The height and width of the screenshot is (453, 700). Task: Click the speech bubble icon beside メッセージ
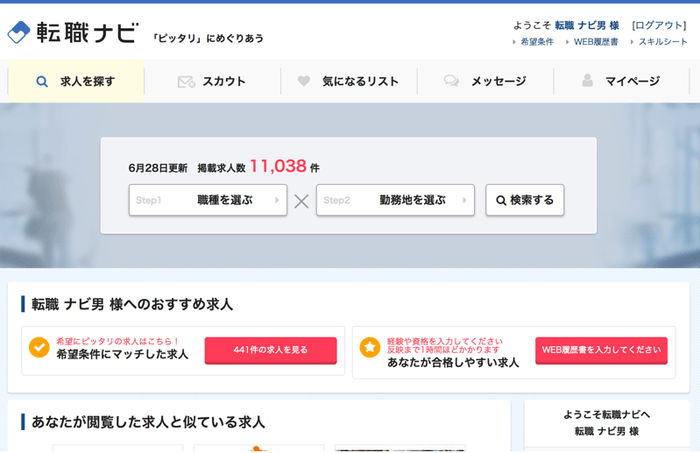[451, 81]
